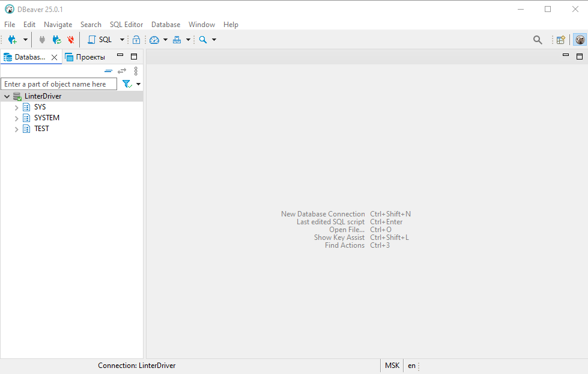Open a new SQL script editor
The height and width of the screenshot is (374, 588).
pyautogui.click(x=100, y=40)
